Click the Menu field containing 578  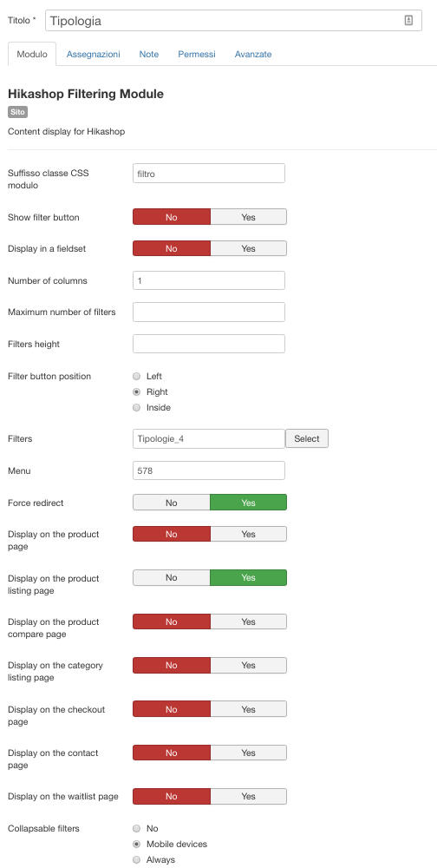[209, 470]
